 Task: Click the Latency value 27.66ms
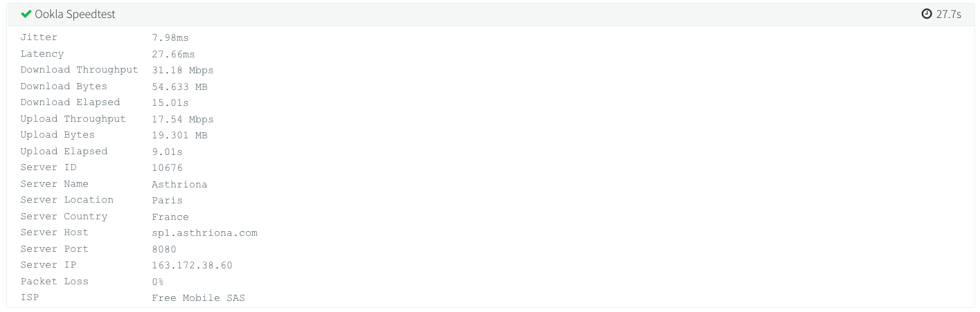[173, 54]
